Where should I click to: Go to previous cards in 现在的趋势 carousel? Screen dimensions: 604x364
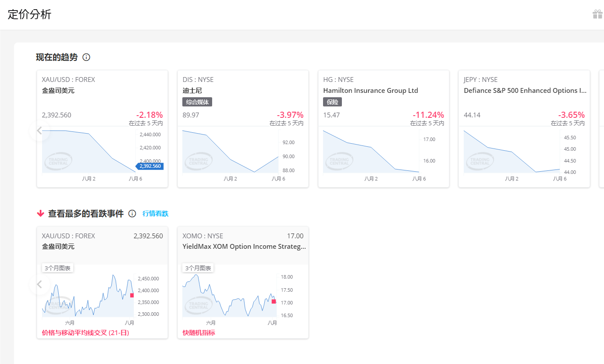pyautogui.click(x=39, y=131)
